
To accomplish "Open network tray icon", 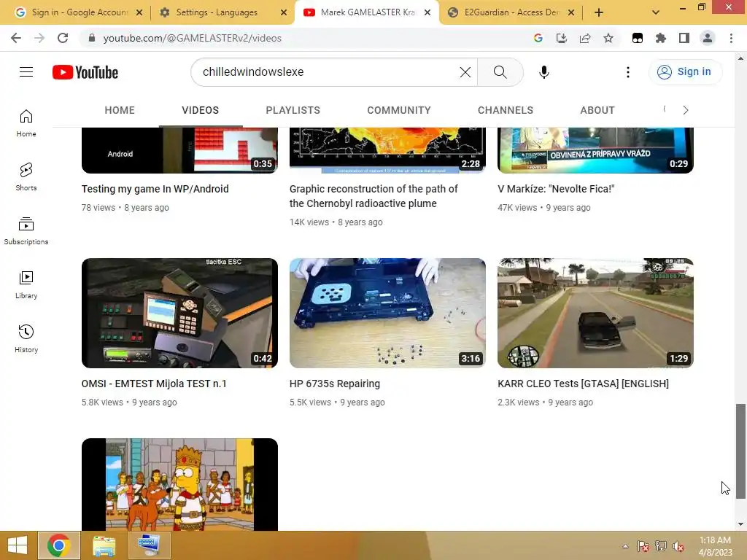I will (661, 546).
